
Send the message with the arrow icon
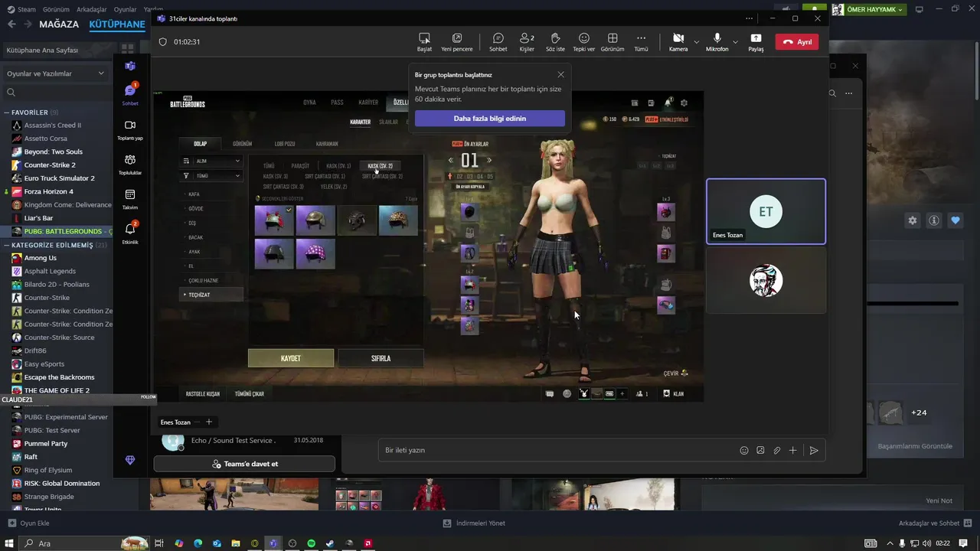[x=814, y=451]
